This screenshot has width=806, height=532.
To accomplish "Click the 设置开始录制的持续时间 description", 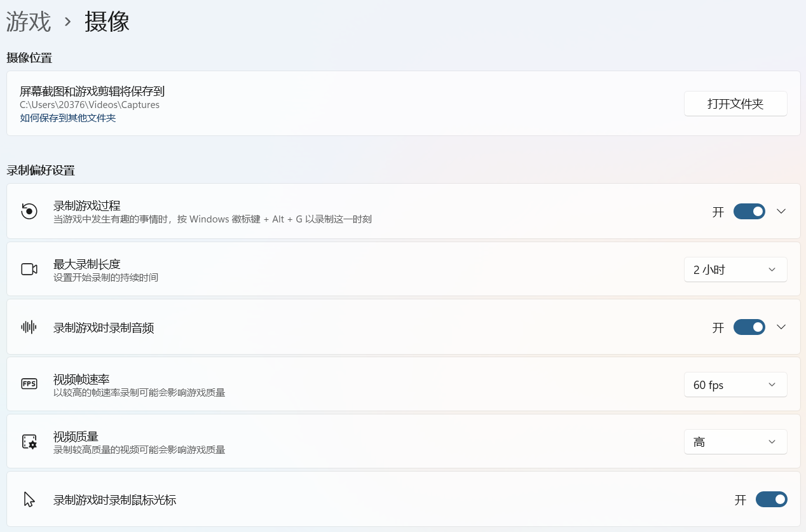I will [106, 278].
